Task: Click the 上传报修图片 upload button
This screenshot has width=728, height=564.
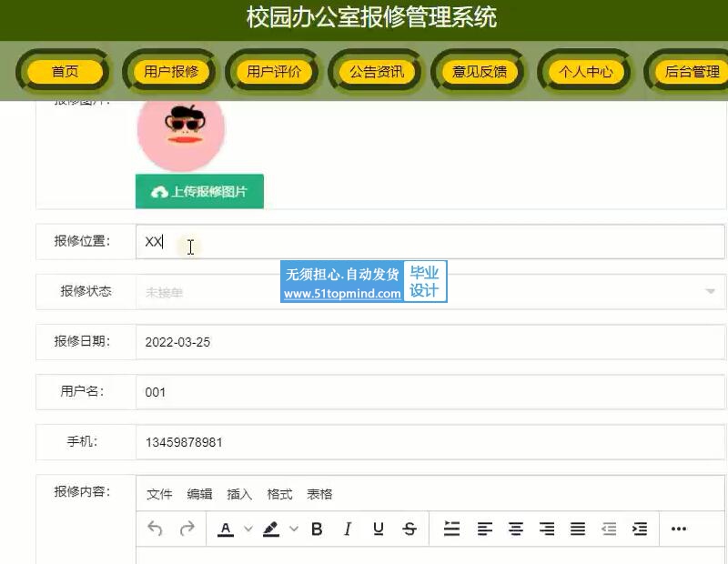Action: click(199, 191)
